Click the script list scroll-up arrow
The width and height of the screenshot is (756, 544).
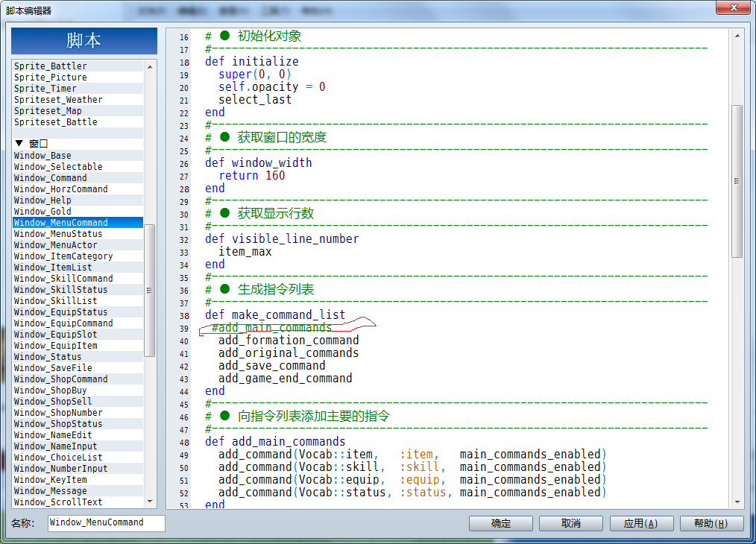point(150,66)
